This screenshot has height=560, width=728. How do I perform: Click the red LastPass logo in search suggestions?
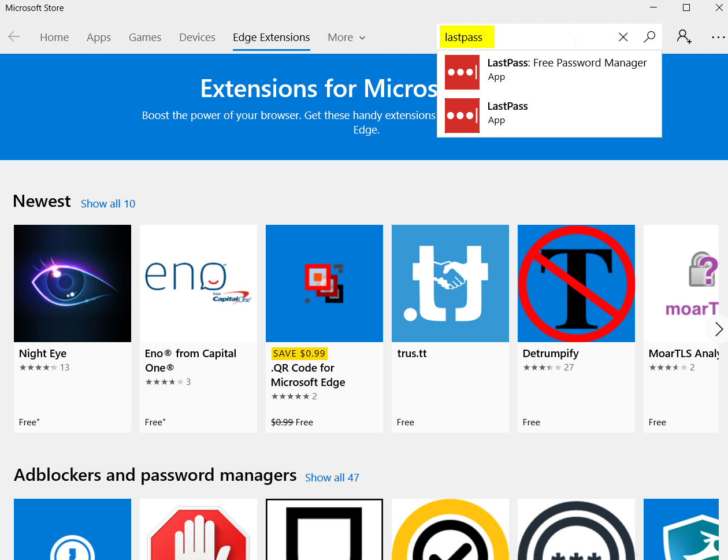(x=462, y=72)
